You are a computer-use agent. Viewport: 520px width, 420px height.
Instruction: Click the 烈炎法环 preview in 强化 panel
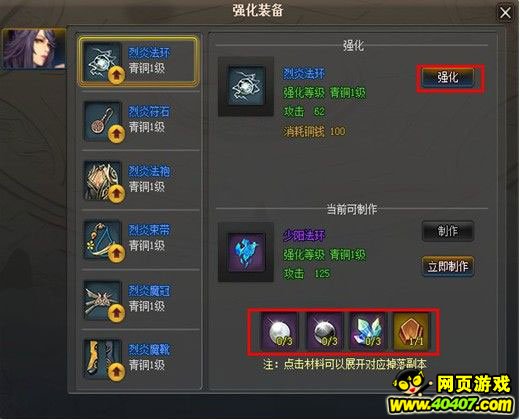pos(246,86)
